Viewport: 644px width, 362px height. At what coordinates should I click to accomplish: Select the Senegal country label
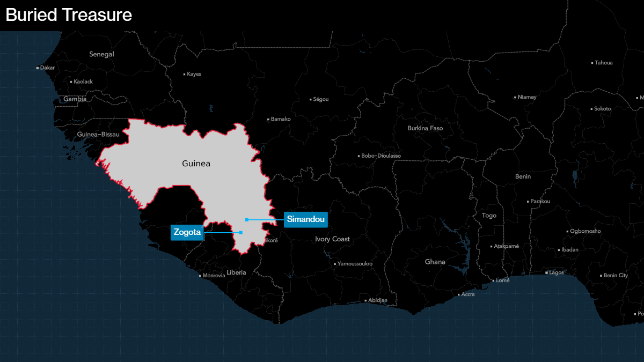tap(101, 54)
